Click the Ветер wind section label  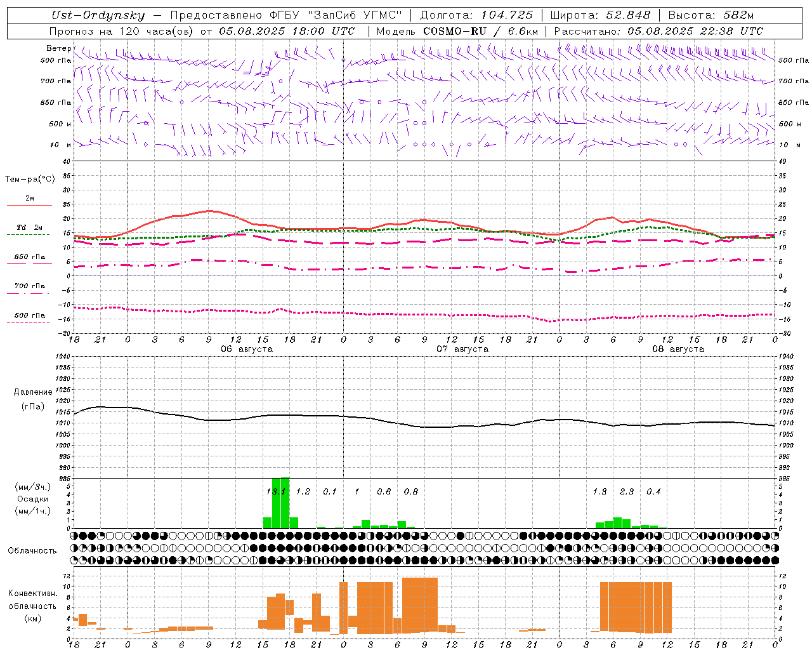(x=59, y=48)
